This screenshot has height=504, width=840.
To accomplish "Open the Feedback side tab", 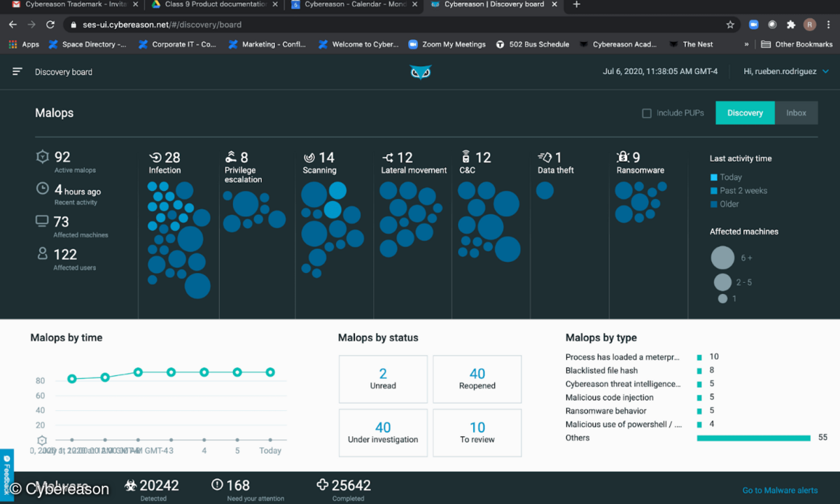I will click(6, 475).
